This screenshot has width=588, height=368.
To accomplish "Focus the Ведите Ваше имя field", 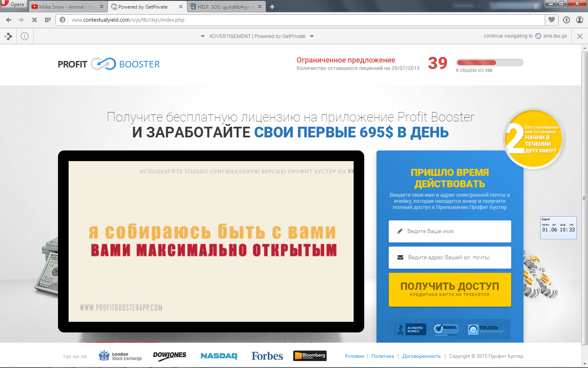I will (x=450, y=231).
